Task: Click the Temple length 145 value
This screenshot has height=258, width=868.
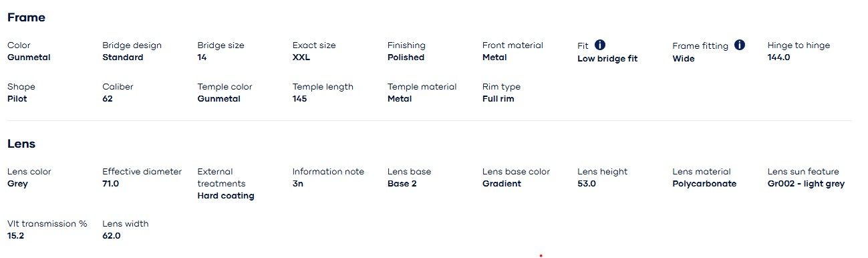Action: [x=300, y=99]
